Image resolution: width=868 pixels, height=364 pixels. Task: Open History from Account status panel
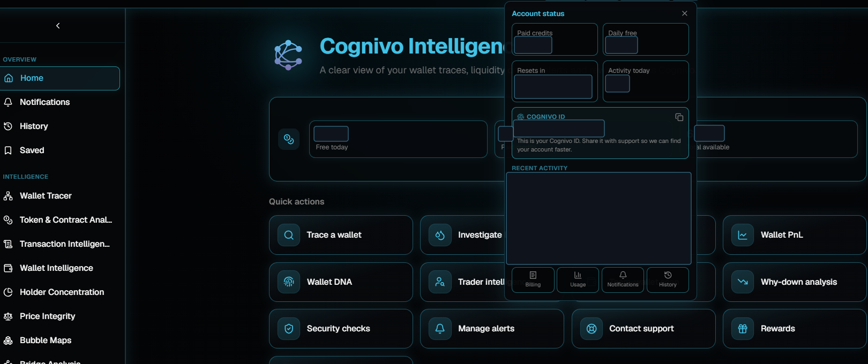coord(668,279)
